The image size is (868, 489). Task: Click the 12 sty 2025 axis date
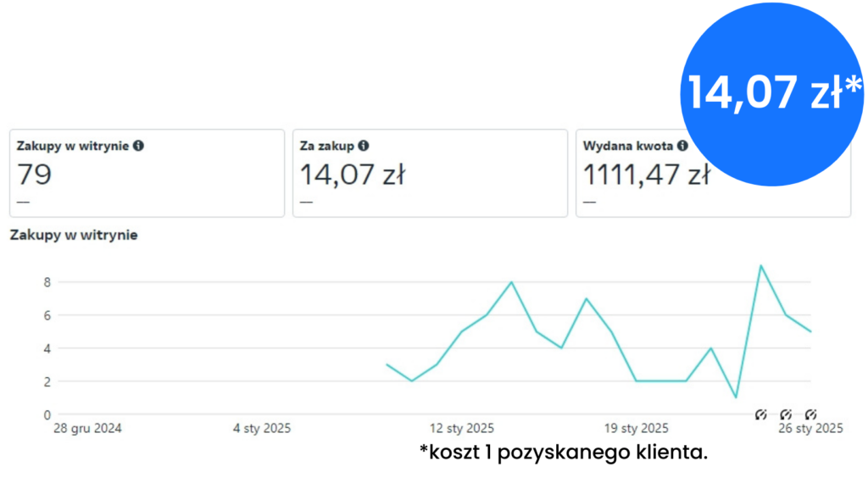click(461, 429)
